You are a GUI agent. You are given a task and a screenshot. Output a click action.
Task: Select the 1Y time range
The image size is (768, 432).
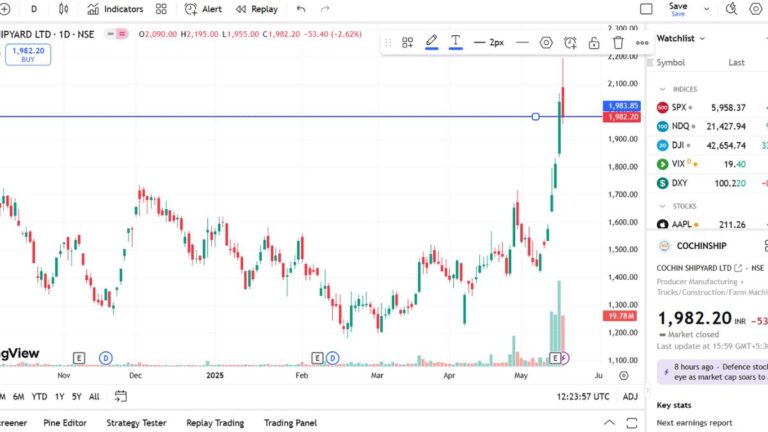pos(59,397)
